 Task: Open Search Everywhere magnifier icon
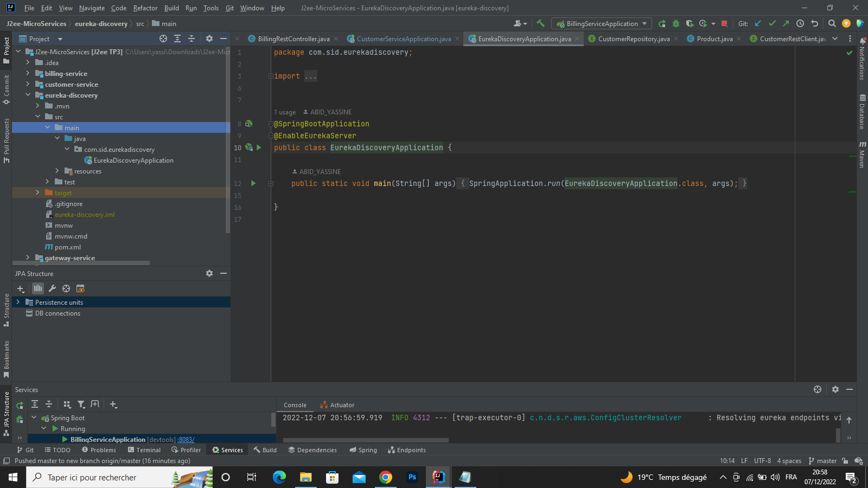(x=832, y=23)
